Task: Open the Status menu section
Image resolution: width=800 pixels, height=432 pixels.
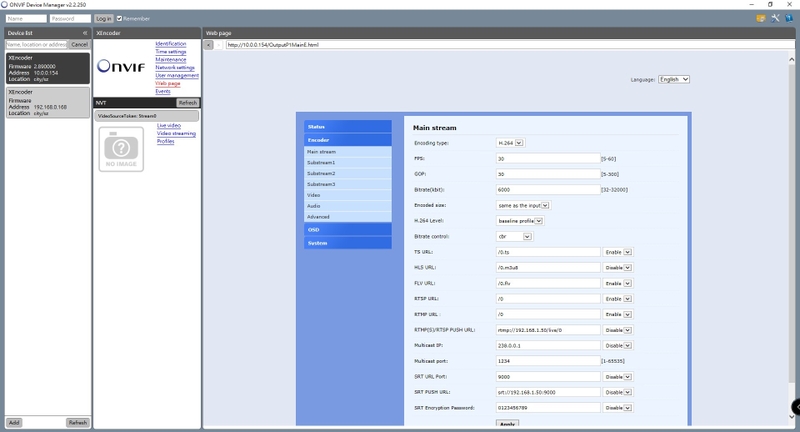Action: pos(348,126)
